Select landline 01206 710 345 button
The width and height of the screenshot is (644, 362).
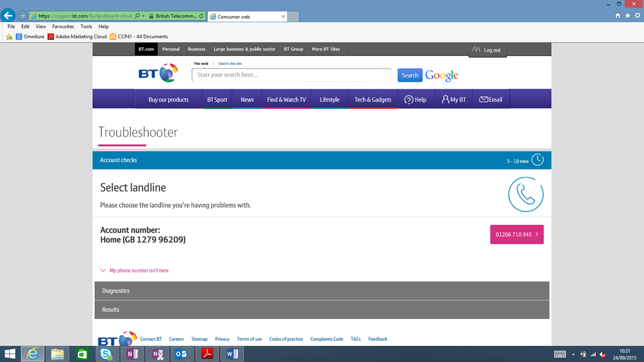pos(516,234)
